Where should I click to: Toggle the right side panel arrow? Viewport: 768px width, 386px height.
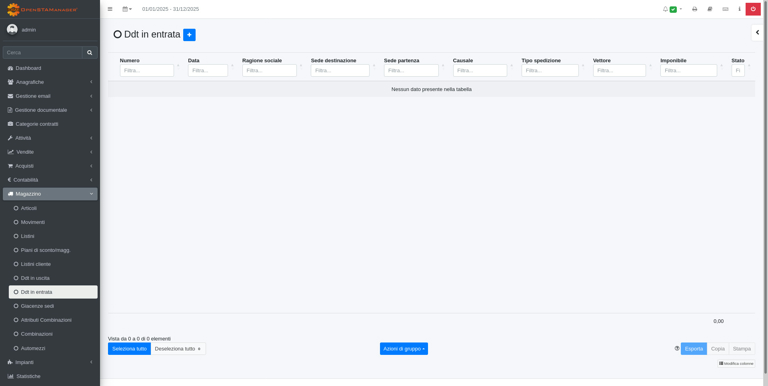tap(758, 32)
